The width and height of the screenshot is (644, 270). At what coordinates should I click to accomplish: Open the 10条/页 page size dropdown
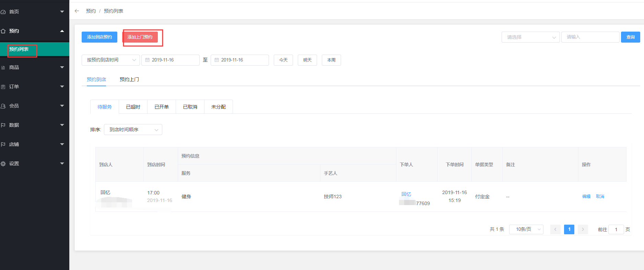coord(526,229)
